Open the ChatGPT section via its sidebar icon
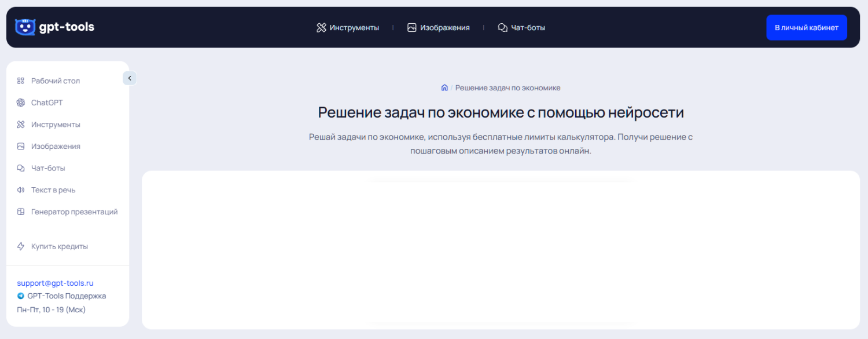 (20, 103)
